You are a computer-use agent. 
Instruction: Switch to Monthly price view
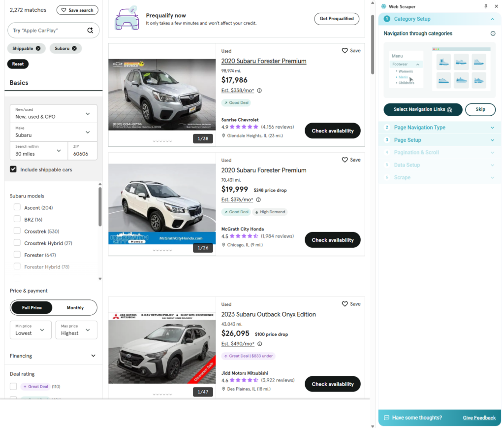coord(75,307)
